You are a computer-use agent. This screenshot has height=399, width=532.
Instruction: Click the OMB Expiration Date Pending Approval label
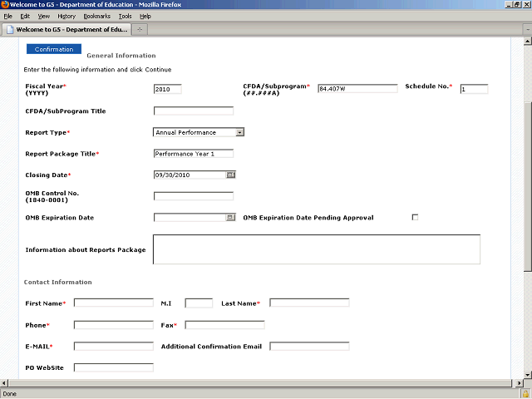coord(308,218)
